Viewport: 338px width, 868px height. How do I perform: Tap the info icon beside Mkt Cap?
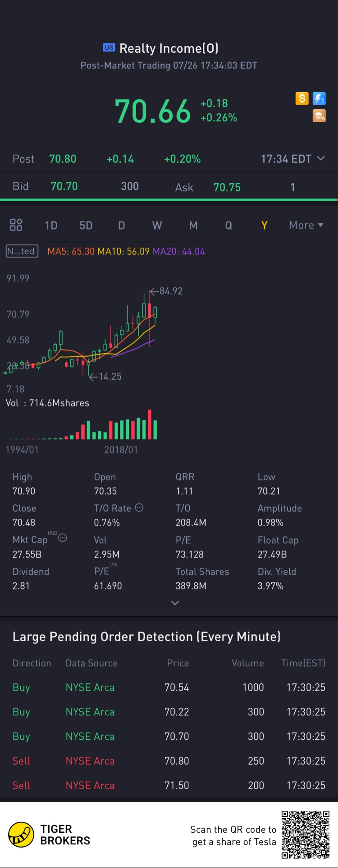(x=63, y=538)
